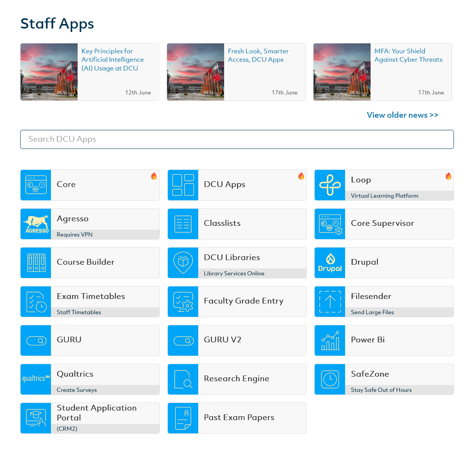The image size is (476, 449).
Task: Open Course Builder title link
Action: [x=86, y=262]
